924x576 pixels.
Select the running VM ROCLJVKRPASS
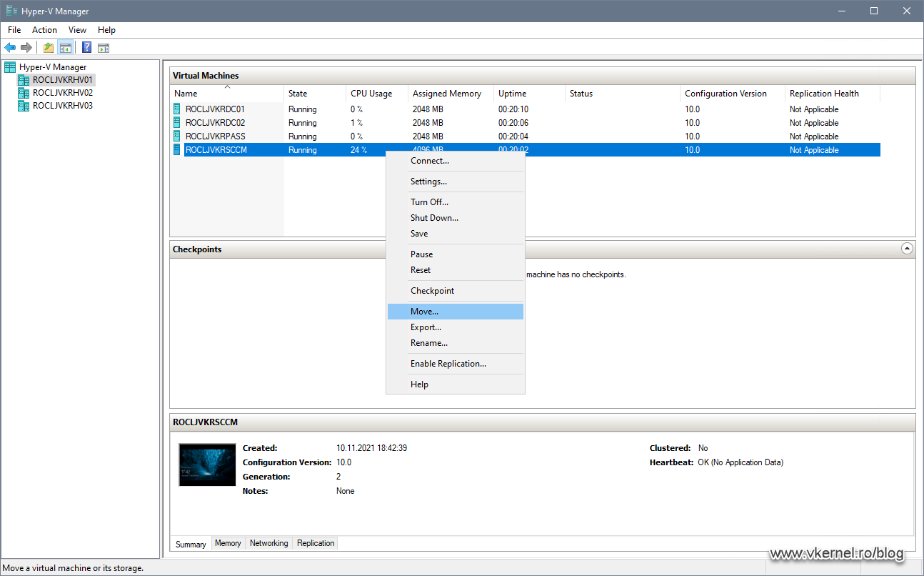[216, 136]
